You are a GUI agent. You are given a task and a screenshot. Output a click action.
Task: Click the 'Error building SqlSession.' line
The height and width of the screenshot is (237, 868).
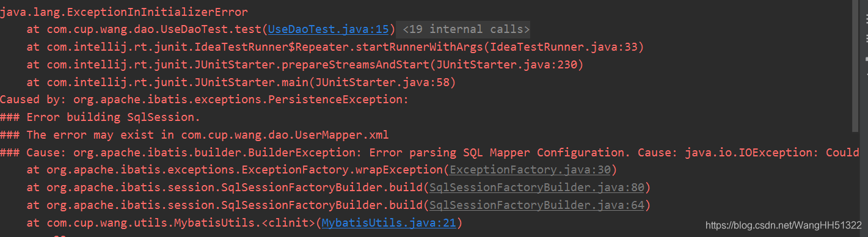[100, 117]
